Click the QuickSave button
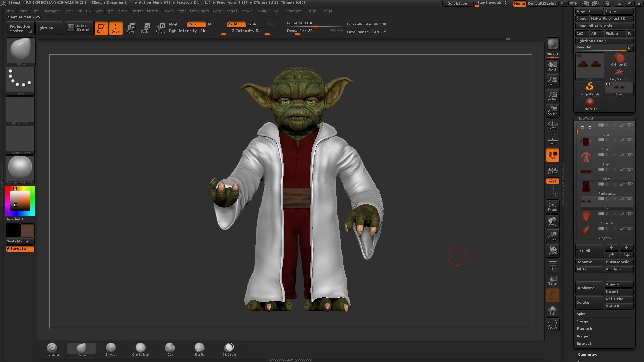Viewport: 644px width, 362px height. click(457, 3)
